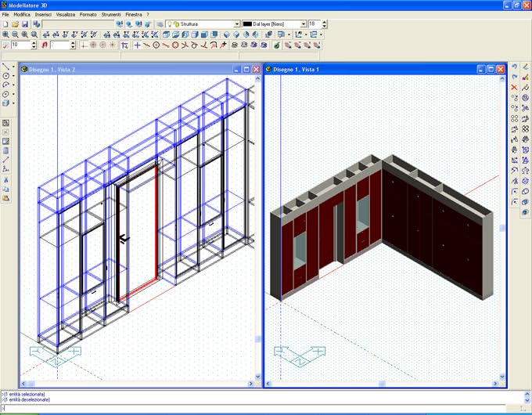
Task: Open the Strumenti menu
Action: (111, 15)
